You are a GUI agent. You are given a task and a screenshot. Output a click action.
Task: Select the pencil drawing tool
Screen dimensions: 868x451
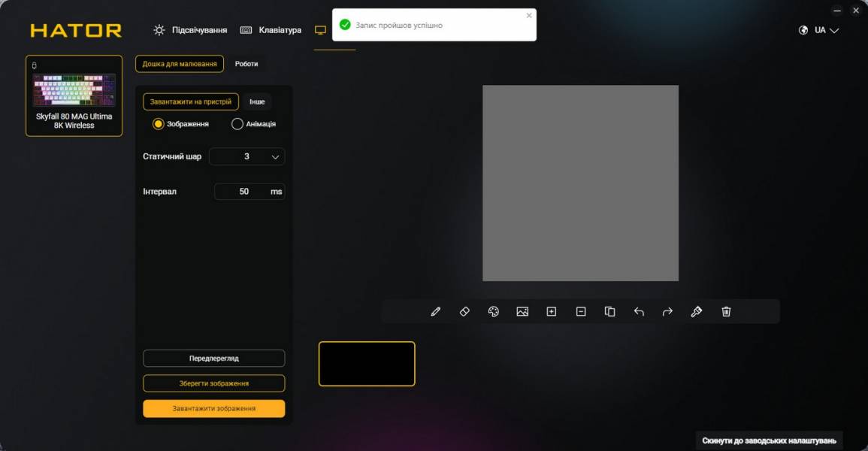click(x=436, y=311)
